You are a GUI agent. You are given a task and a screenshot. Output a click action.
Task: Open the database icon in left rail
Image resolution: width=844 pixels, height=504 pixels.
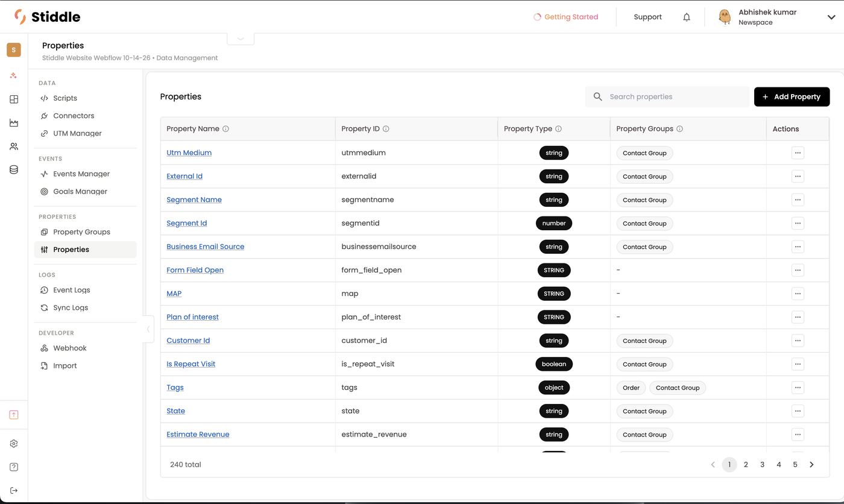(x=14, y=170)
